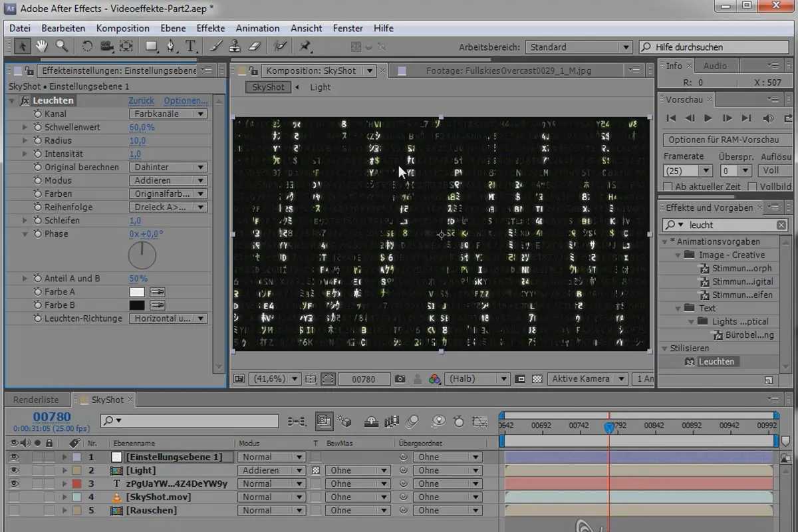798x532 pixels.
Task: Open the Light layer mode dropdown Addieren
Action: (271, 470)
